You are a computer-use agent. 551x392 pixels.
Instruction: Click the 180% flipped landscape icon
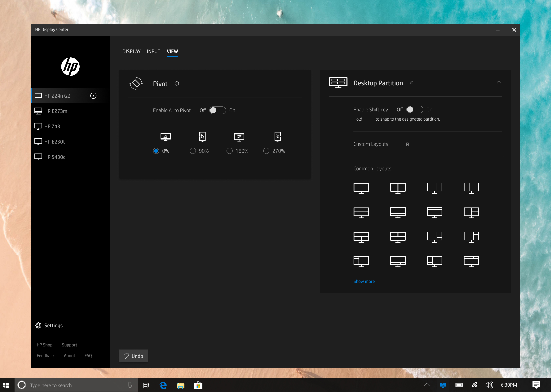239,137
